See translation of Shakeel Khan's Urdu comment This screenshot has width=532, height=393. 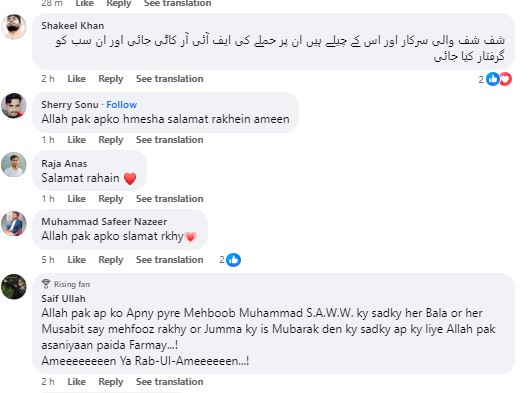click(x=170, y=79)
